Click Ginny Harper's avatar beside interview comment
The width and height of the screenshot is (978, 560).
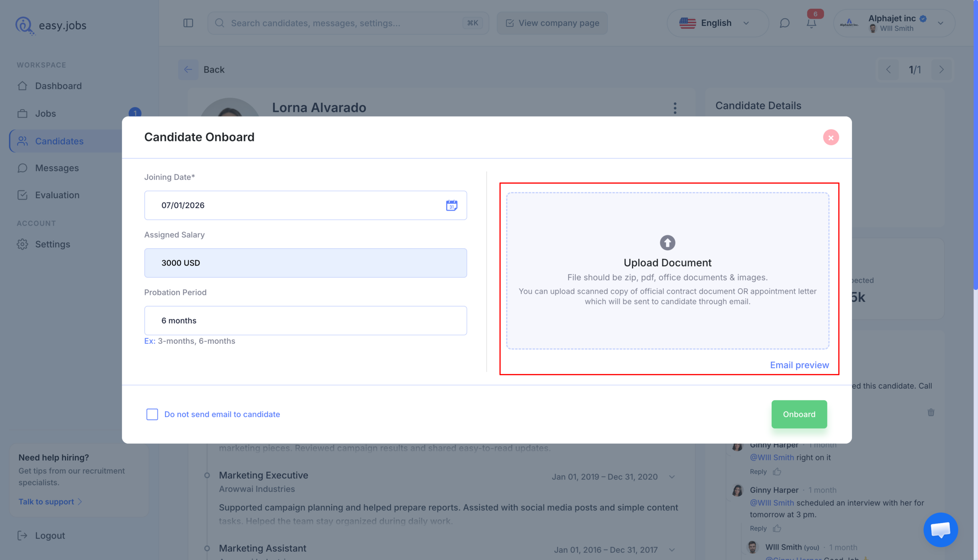[737, 490]
